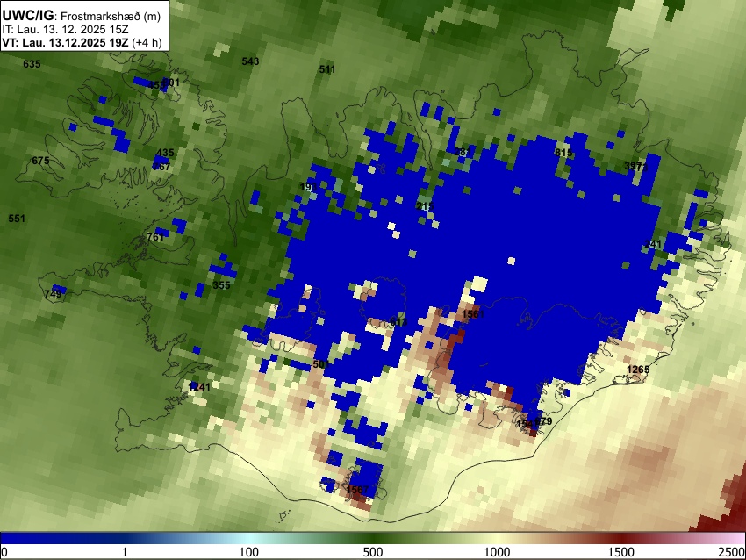
Task: Click the 761 value label on the map
Action: (x=155, y=236)
